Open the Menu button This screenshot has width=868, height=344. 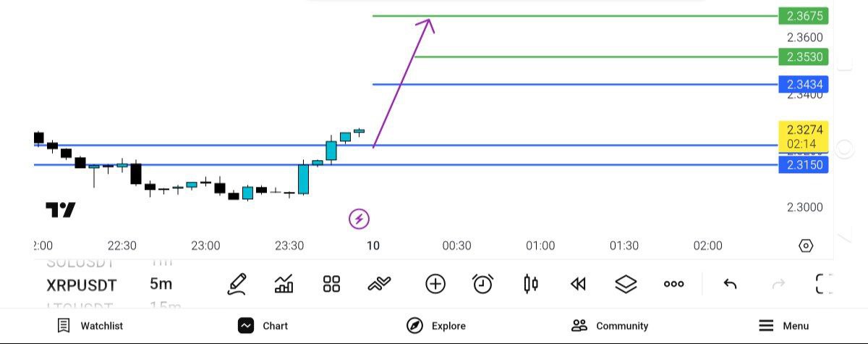[783, 326]
